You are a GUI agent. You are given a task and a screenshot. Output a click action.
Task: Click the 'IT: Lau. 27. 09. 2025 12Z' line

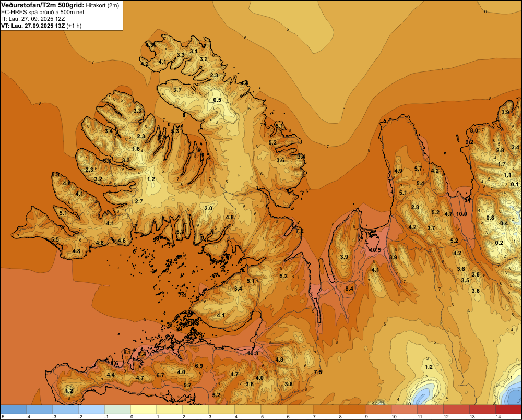[x=33, y=19]
